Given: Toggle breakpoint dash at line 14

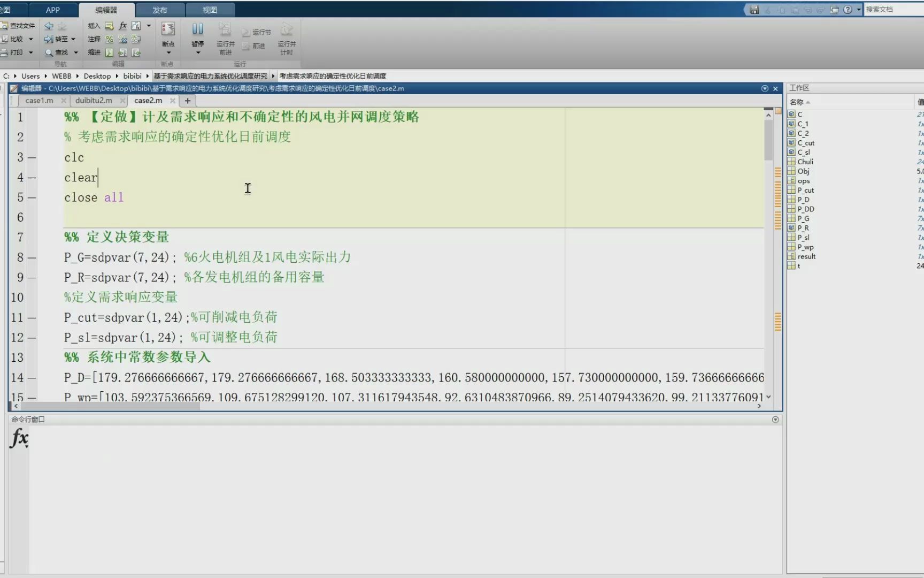Looking at the screenshot, I should [32, 378].
